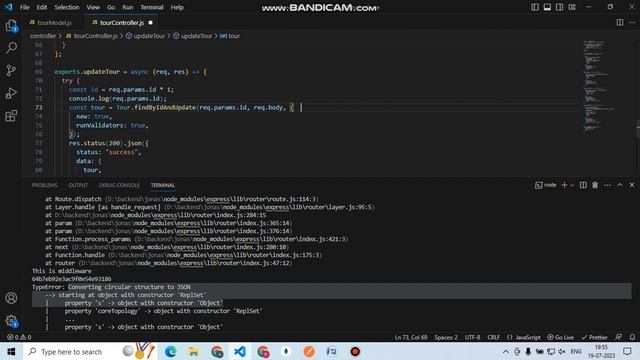Kill terminal with trash icon
Screen dimensions: 640x360
coord(595,185)
